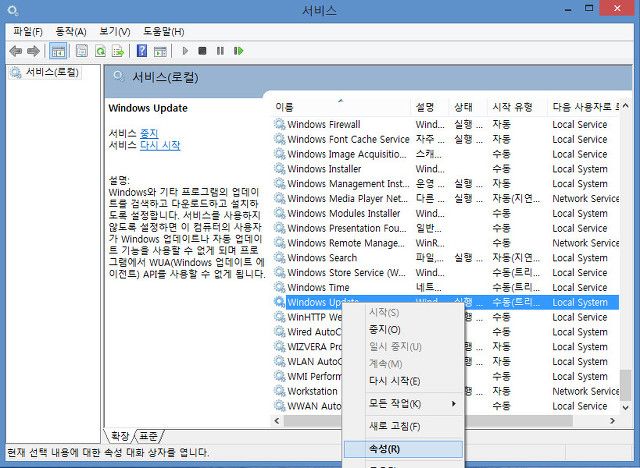
Task: Select the Windows Image Acquisitio... row
Action: (446, 154)
